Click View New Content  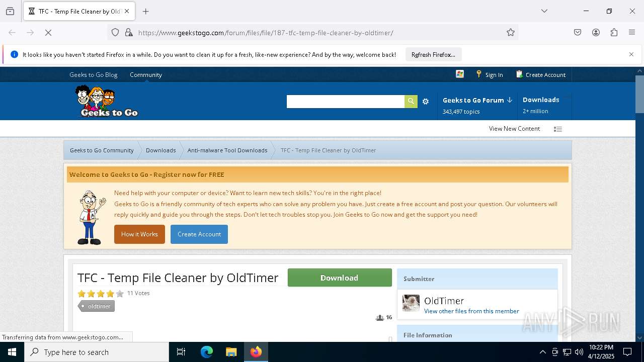514,129
